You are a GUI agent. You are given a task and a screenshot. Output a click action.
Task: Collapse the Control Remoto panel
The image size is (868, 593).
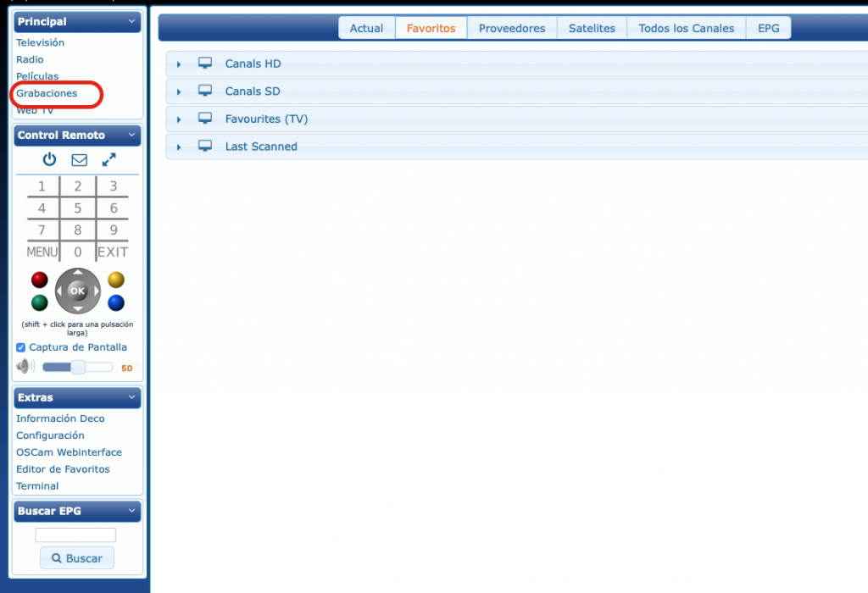click(131, 135)
